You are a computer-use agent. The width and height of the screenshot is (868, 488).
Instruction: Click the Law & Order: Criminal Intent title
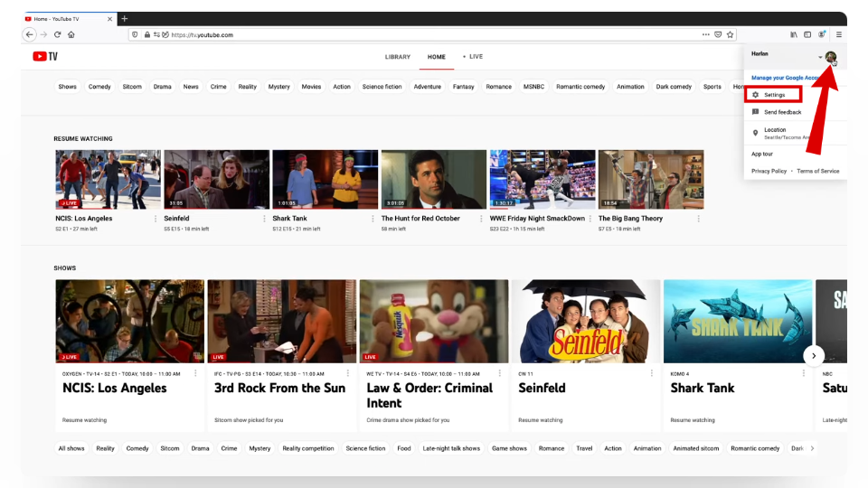click(429, 396)
